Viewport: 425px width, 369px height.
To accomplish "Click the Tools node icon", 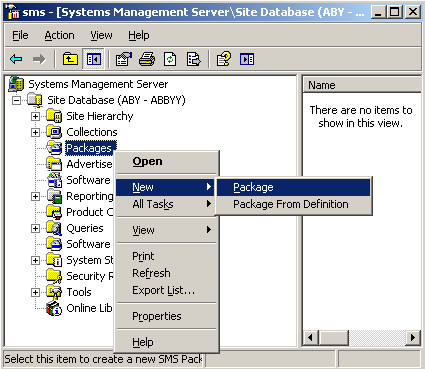I will [54, 292].
